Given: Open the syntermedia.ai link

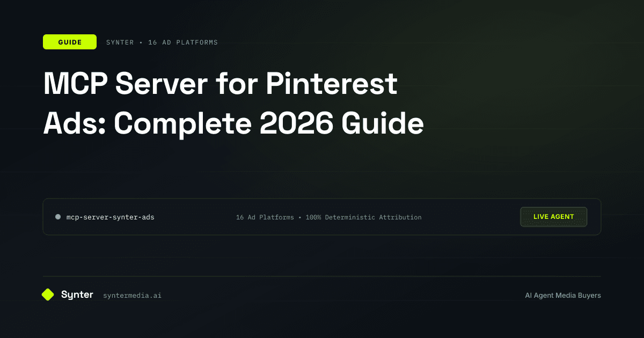Looking at the screenshot, I should [132, 296].
